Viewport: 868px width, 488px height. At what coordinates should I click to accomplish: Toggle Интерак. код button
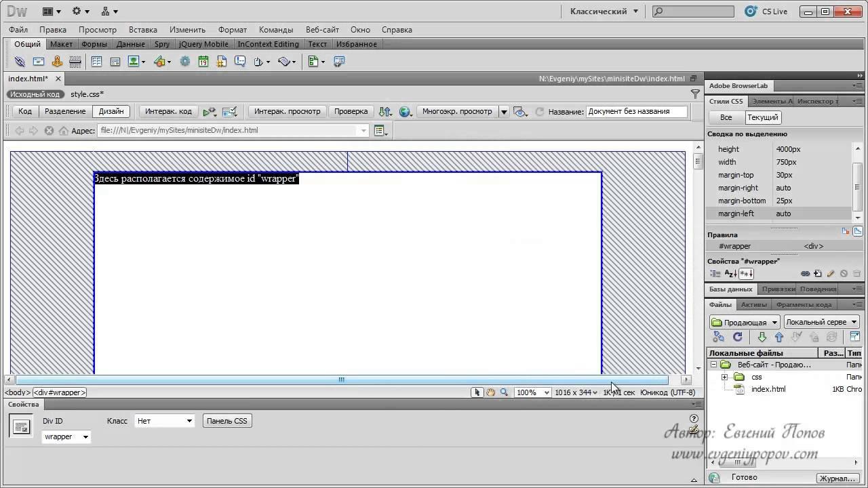click(169, 111)
